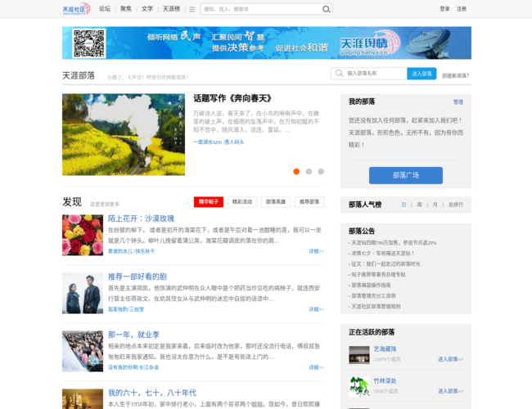Select the 推荐部落 tab

click(x=309, y=202)
